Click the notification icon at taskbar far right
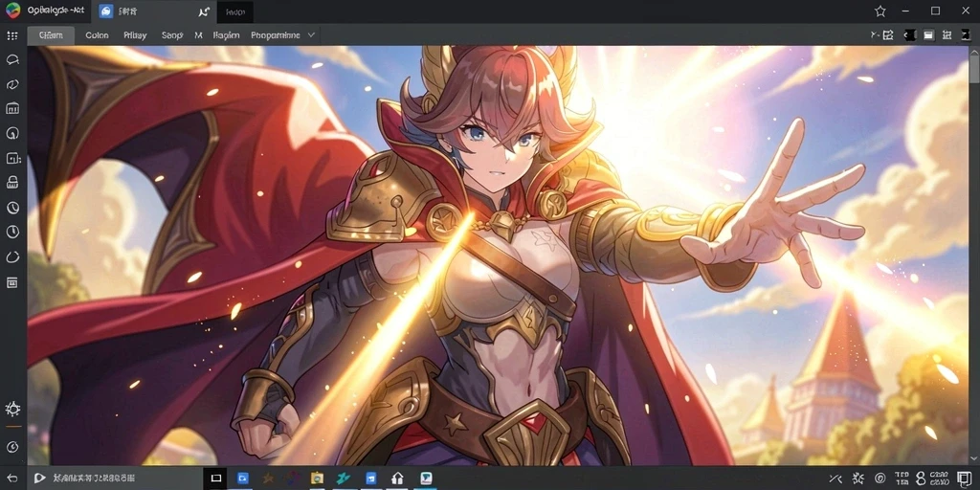 click(x=965, y=479)
